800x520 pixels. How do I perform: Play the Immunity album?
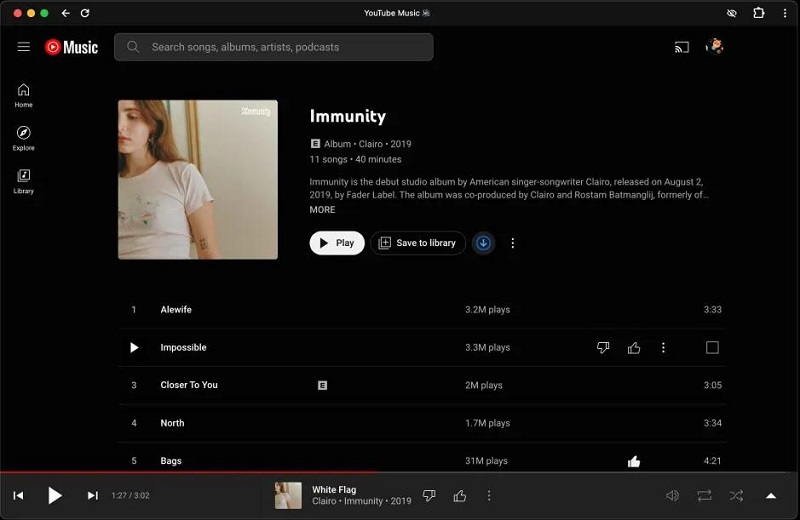[x=337, y=243]
